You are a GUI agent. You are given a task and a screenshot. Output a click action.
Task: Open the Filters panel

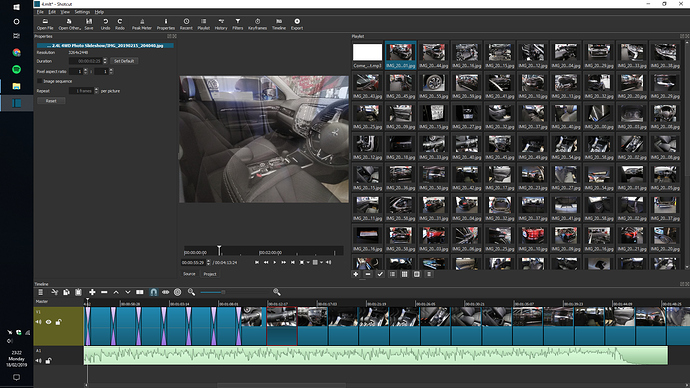coord(238,24)
